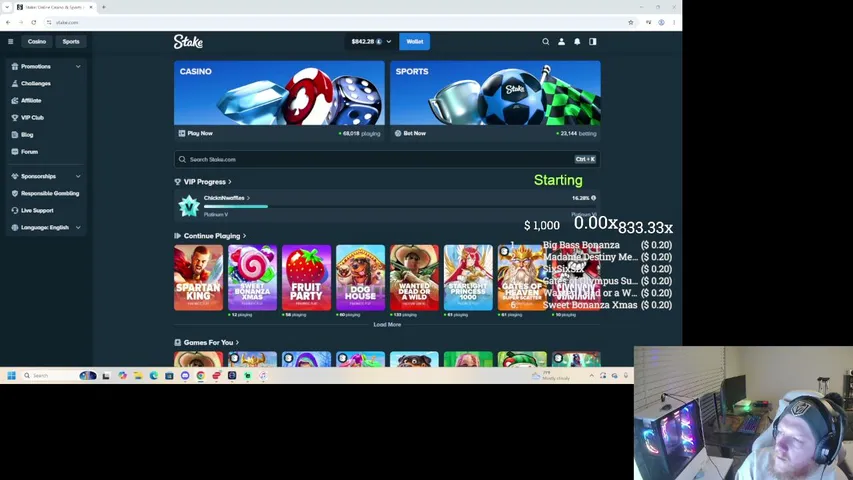Open File Explorer from taskbar

138,376
